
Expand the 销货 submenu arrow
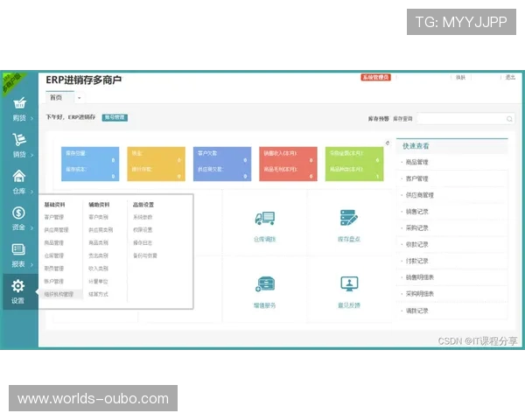coord(31,155)
